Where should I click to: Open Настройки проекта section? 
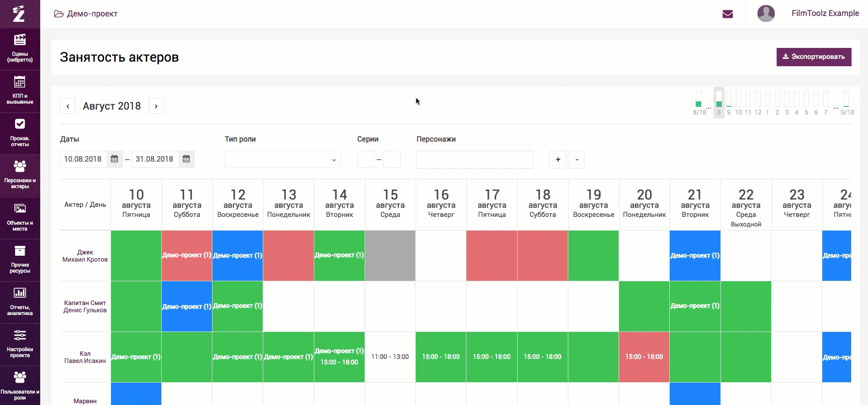(20, 345)
